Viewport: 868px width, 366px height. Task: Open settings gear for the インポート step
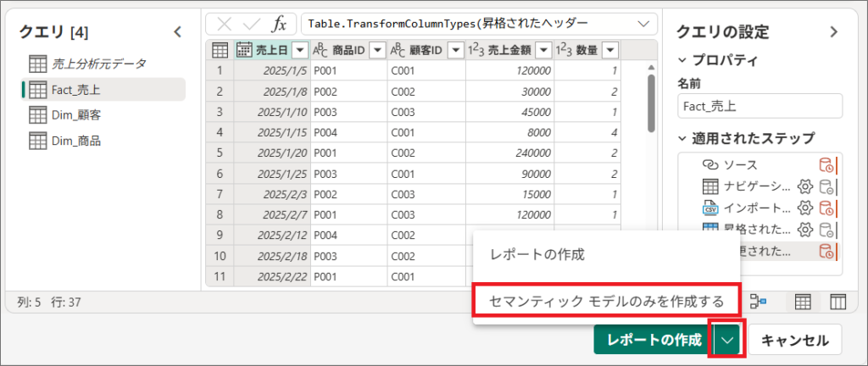coord(807,208)
